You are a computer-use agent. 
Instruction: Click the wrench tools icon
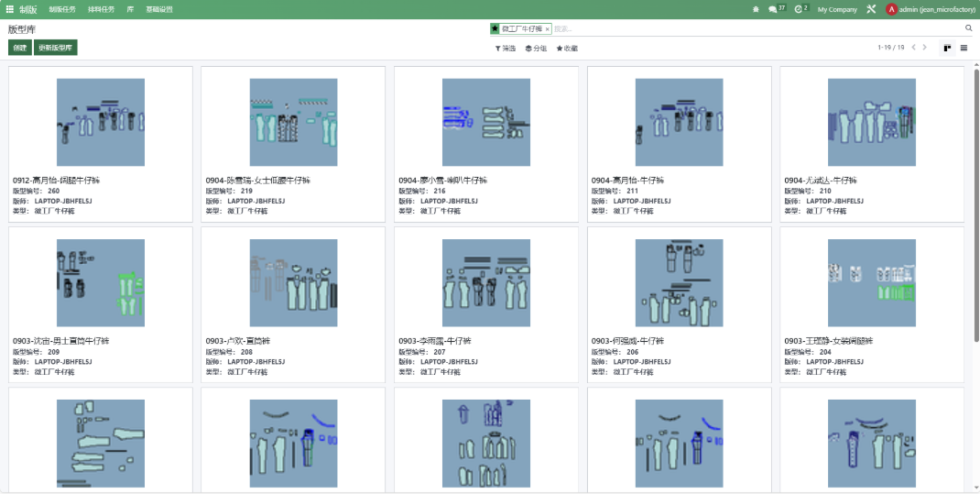pyautogui.click(x=871, y=9)
